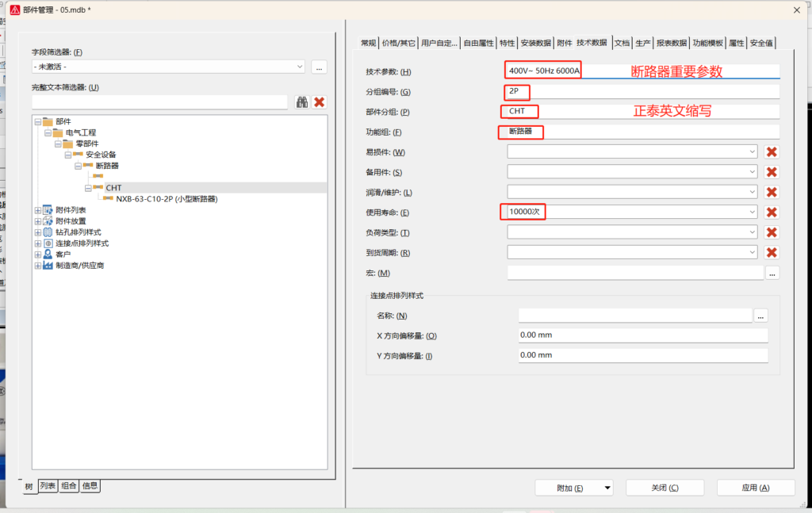Collapse the 电气工程 tree node

[48, 132]
